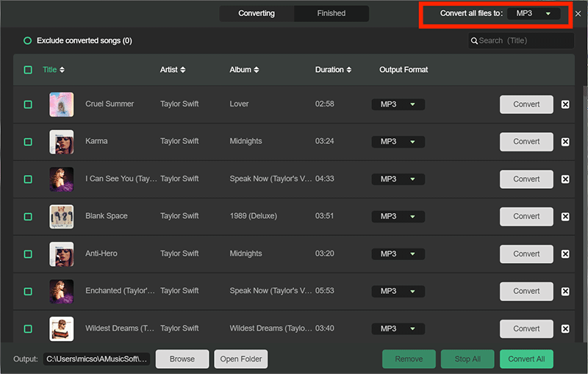The image size is (588, 374).
Task: Open output format dropdown for Cruel Summer
Action: tap(398, 104)
